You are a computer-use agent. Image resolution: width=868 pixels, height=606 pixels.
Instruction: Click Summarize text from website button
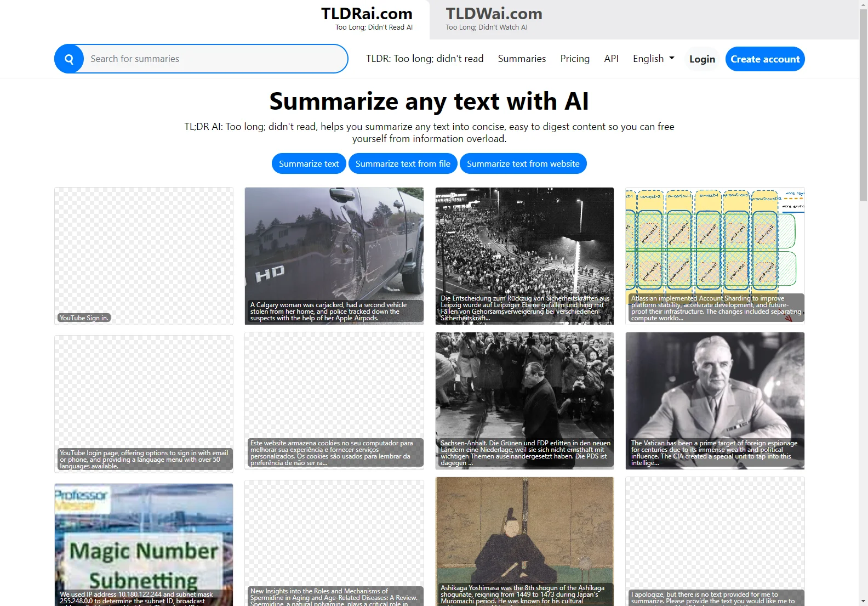click(x=523, y=163)
